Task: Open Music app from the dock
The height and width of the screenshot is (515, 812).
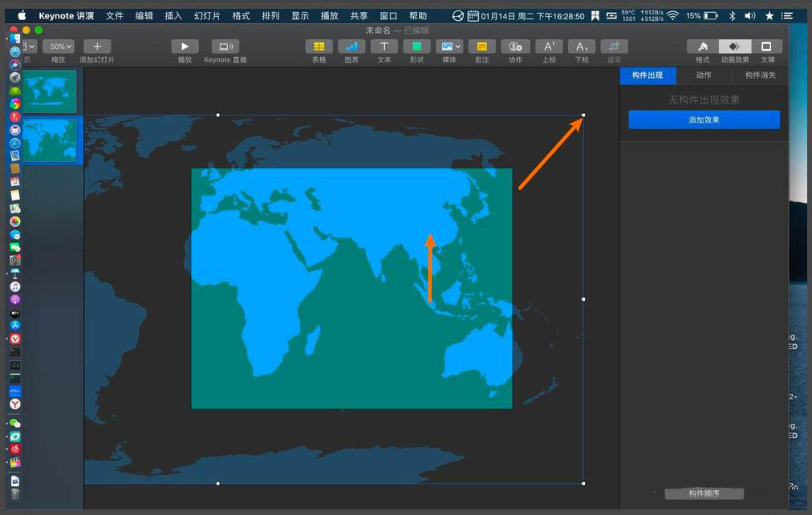Action: 15,286
